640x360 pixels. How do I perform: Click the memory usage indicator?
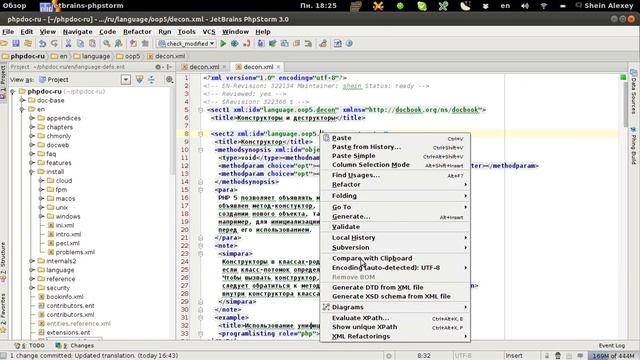pyautogui.click(x=613, y=356)
